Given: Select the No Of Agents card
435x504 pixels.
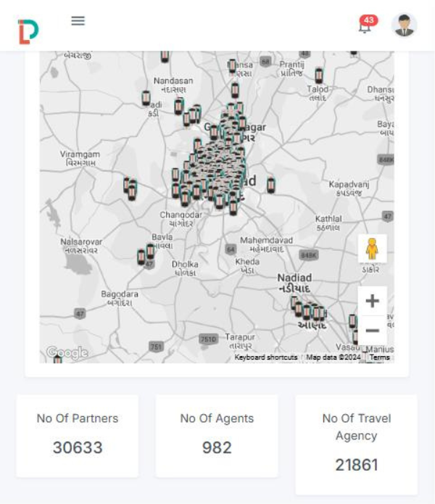Looking at the screenshot, I should (x=217, y=436).
